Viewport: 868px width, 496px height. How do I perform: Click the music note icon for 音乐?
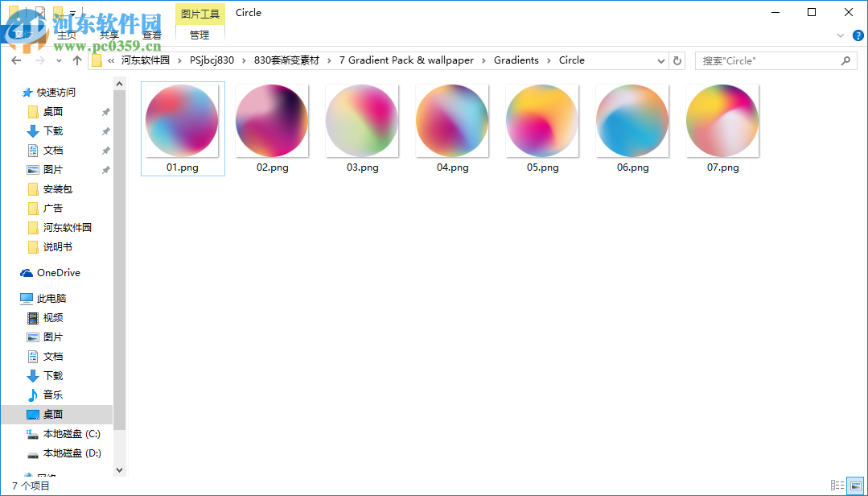coord(33,395)
